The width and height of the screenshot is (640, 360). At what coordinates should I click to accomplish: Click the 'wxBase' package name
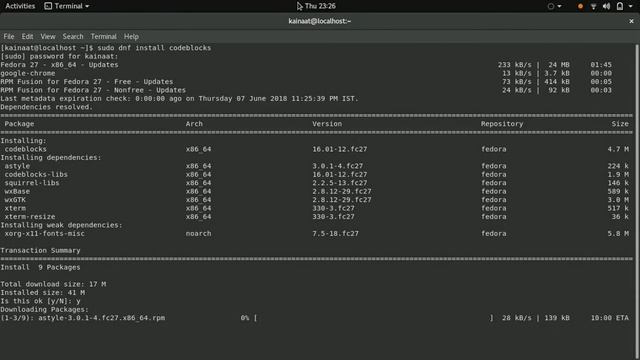[x=17, y=191]
